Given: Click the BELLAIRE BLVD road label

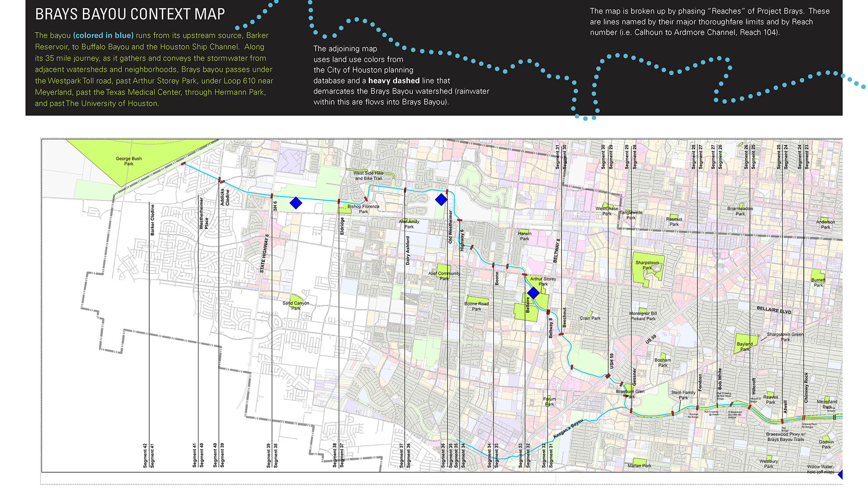Looking at the screenshot, I should 774,310.
